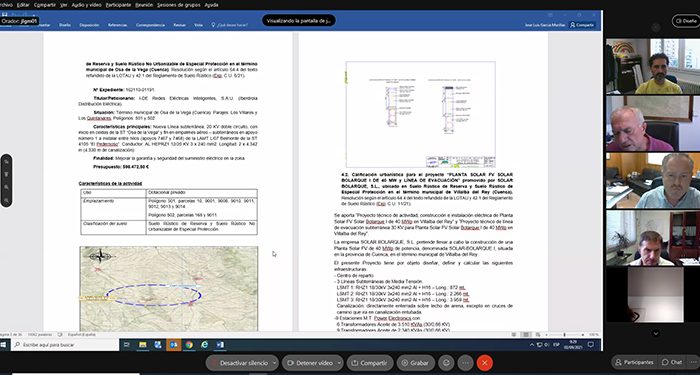Open Internet Explorer from the taskbar
Viewport: 700px width, 375px height.
pos(204,345)
